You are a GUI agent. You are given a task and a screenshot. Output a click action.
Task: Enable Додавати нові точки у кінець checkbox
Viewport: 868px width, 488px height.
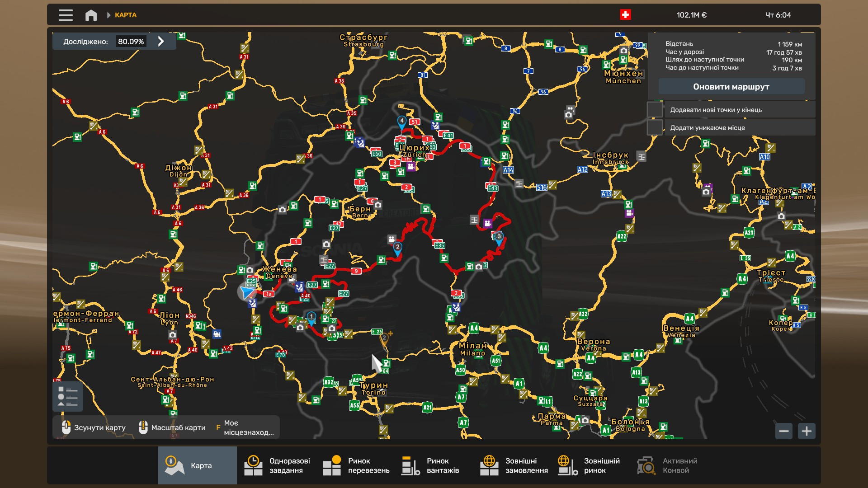click(x=654, y=109)
